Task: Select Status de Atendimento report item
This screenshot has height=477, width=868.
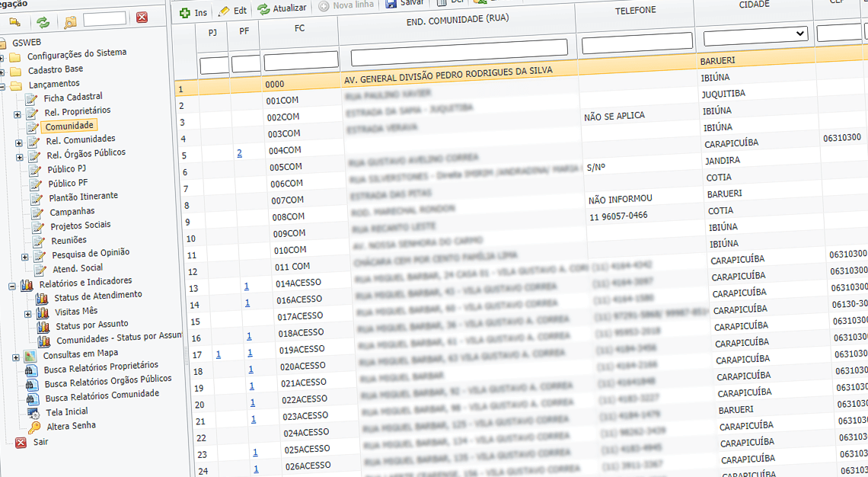Action: click(97, 295)
